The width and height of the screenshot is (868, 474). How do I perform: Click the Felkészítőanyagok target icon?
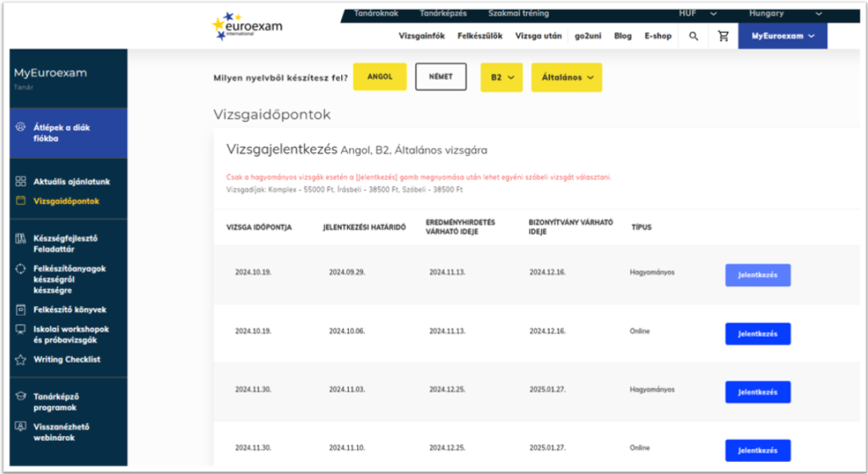pyautogui.click(x=21, y=269)
